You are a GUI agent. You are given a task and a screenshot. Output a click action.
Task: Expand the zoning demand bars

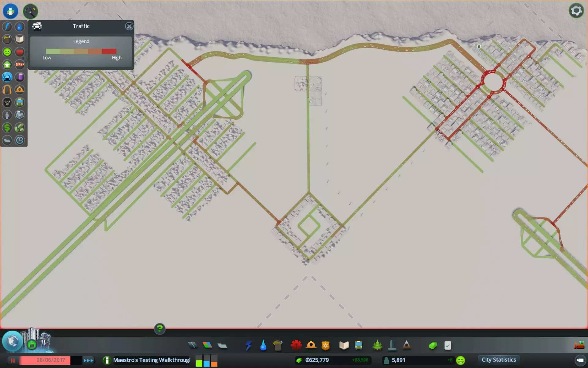coord(206,361)
